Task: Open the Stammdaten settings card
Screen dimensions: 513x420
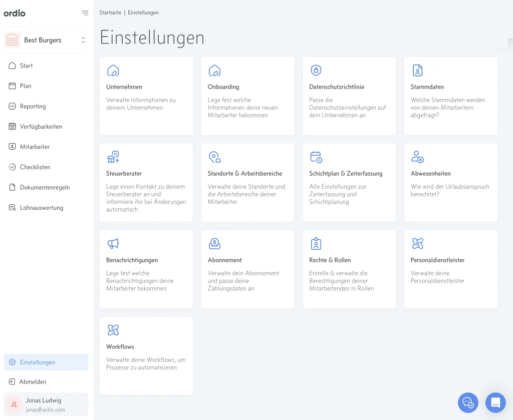Action: (x=450, y=96)
